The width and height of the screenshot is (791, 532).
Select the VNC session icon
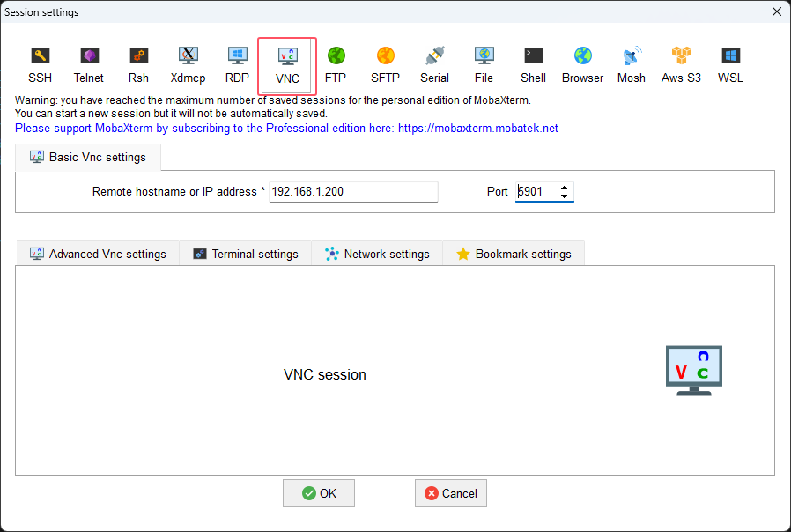[287, 66]
